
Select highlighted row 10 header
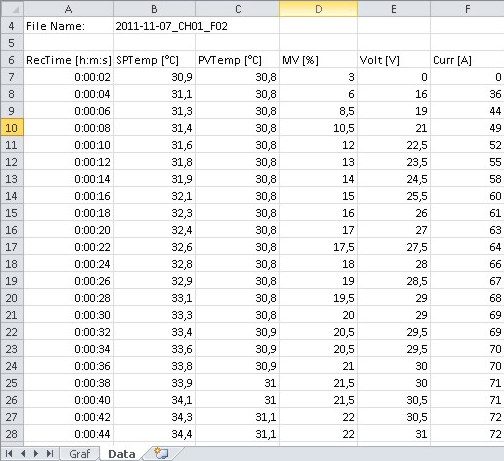12,128
